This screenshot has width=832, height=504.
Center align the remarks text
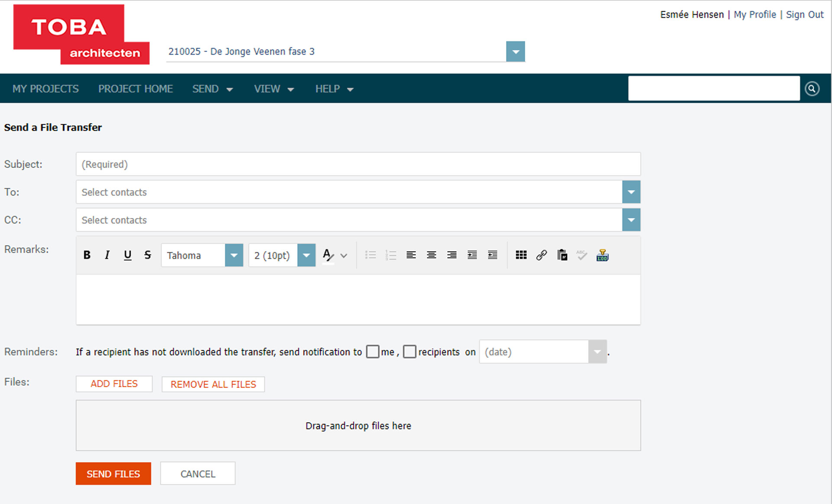[431, 255]
